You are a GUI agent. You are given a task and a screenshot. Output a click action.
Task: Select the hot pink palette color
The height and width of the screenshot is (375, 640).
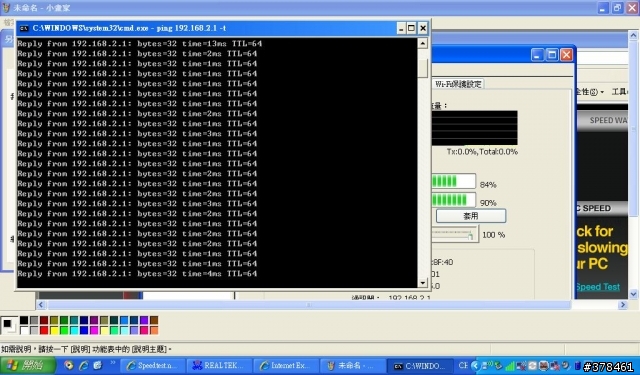tap(144, 330)
